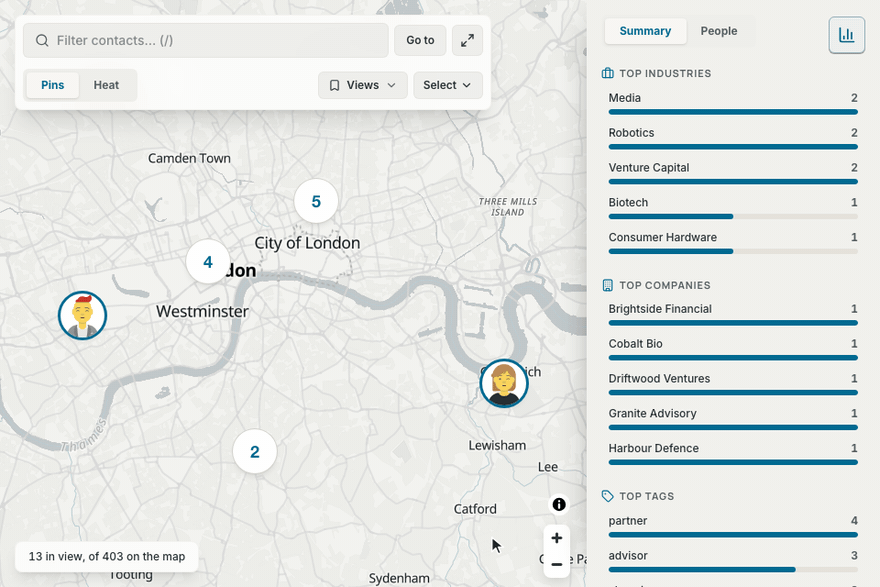The height and width of the screenshot is (587, 880).
Task: Click the Go to button
Action: (x=420, y=40)
